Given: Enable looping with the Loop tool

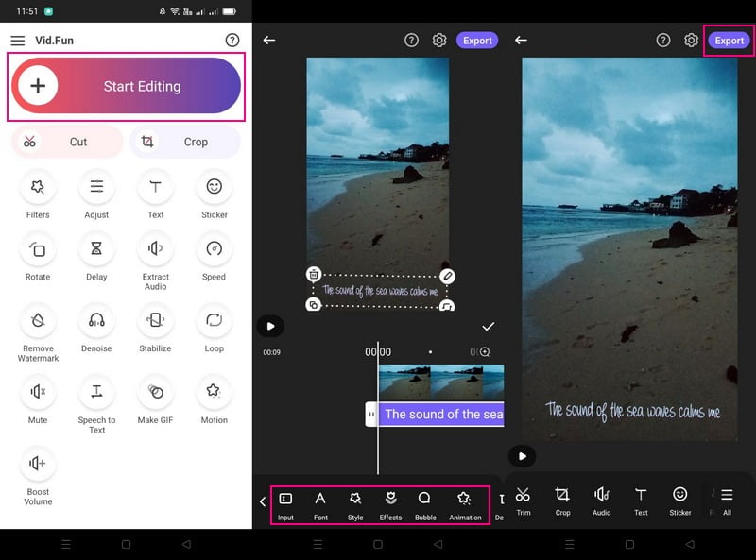Looking at the screenshot, I should (214, 328).
